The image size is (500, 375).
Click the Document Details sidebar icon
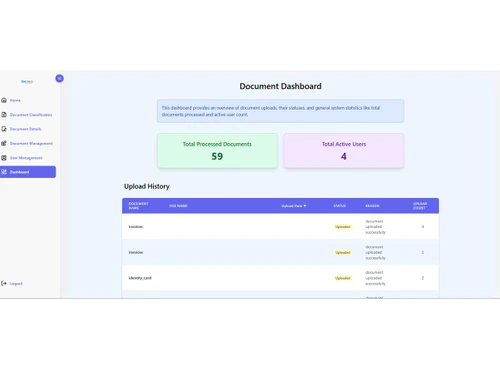tap(4, 129)
